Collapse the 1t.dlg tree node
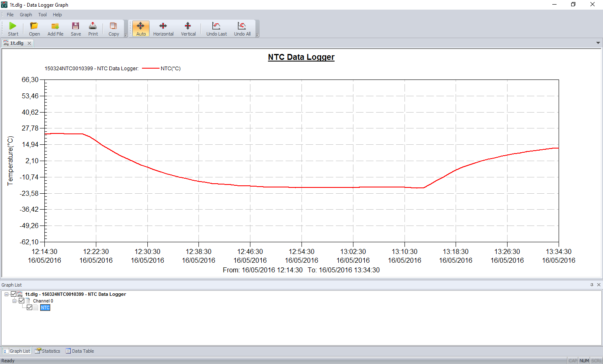The height and width of the screenshot is (364, 603). pos(7,294)
